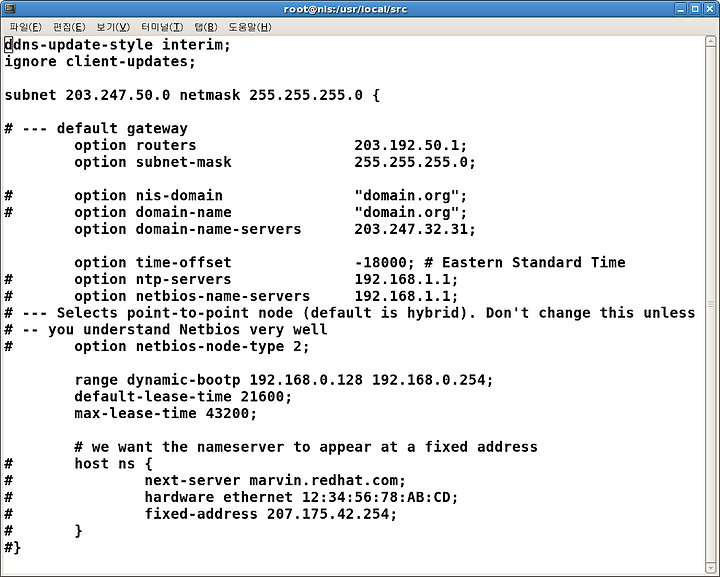Click the text 'you understand Netbios very well'
This screenshot has width=720, height=577.
pos(188,330)
